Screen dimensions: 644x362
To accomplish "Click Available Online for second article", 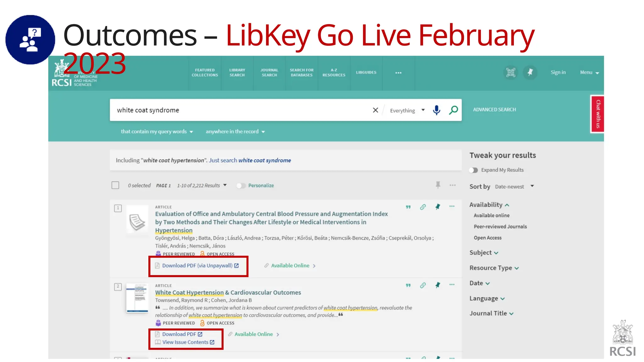I will coord(253,334).
